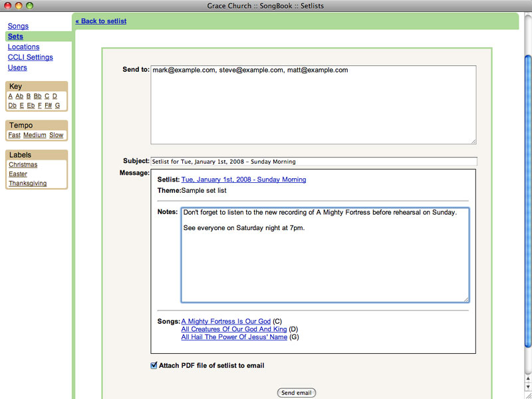Filter by key D

[x=55, y=96]
